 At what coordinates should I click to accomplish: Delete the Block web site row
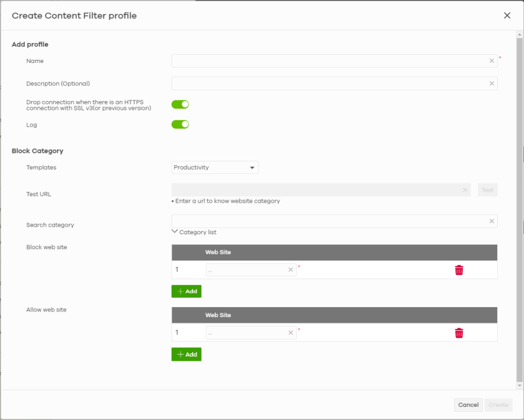(x=459, y=270)
